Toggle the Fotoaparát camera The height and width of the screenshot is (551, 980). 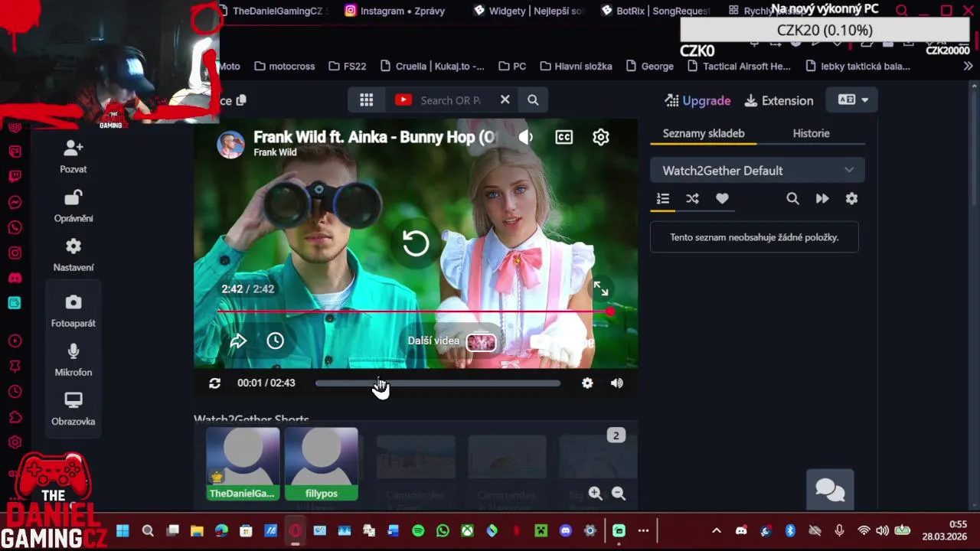click(73, 302)
